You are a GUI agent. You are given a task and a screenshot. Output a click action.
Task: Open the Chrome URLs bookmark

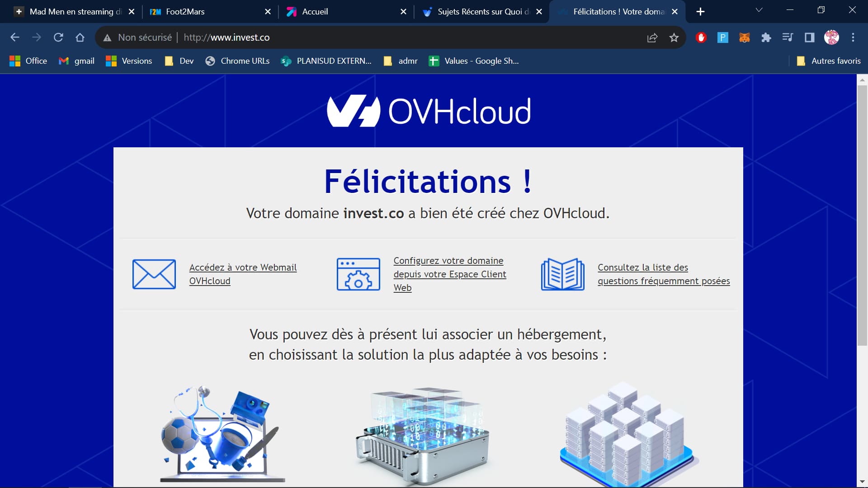click(237, 61)
